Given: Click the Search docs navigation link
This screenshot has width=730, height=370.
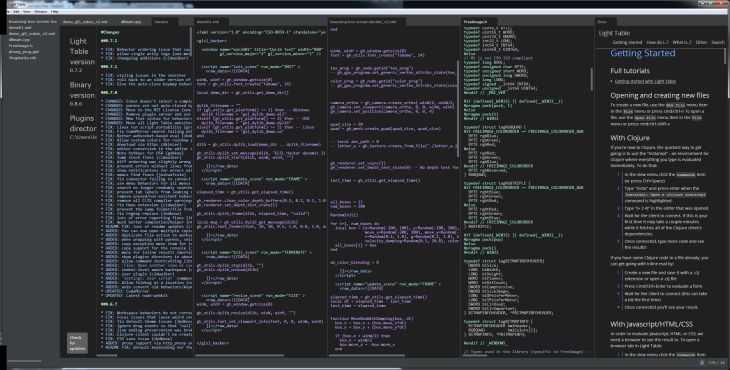Looking at the screenshot, I should (x=718, y=42).
